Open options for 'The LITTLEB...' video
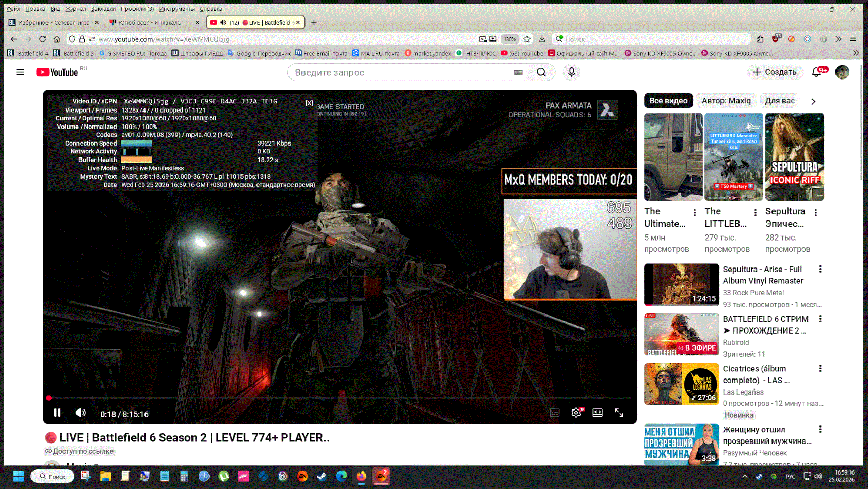 [756, 212]
